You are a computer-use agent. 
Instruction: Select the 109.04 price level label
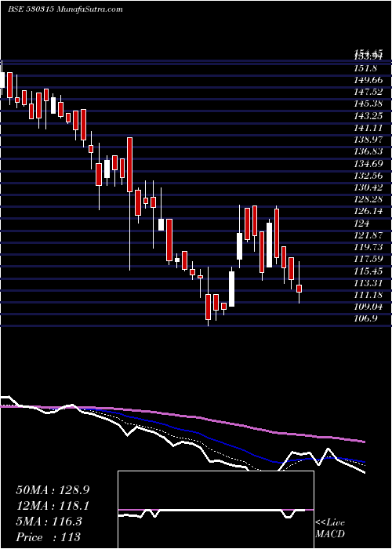[x=368, y=307]
